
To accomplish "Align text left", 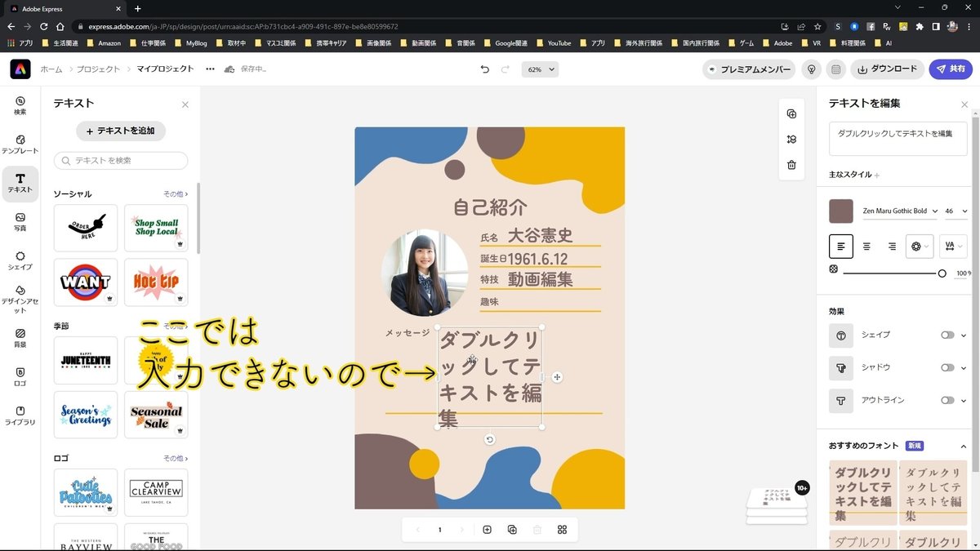I will click(841, 246).
